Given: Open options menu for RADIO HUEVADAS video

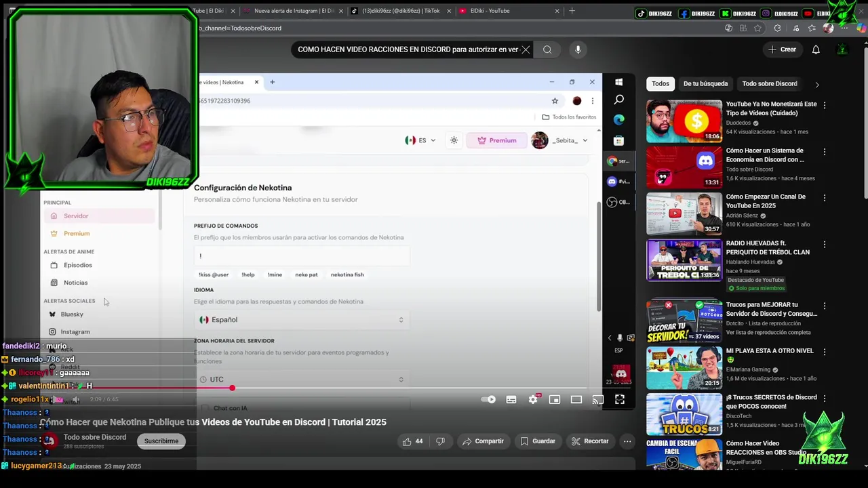Looking at the screenshot, I should pyautogui.click(x=825, y=244).
